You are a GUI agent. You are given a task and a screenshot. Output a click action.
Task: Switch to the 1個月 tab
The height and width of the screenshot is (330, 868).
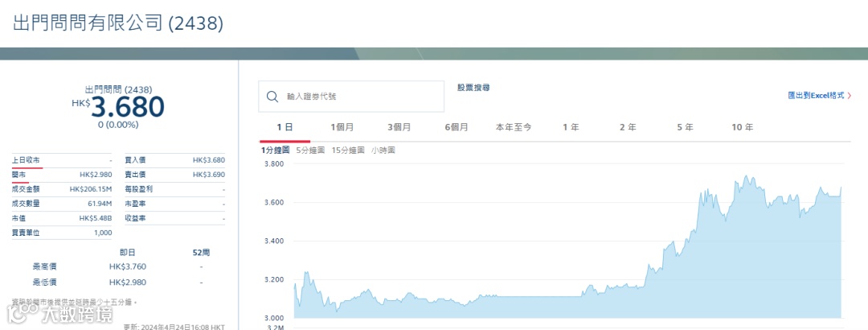342,127
